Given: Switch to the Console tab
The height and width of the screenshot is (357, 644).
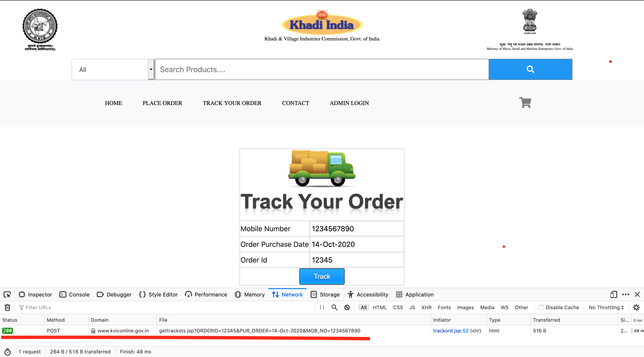Looking at the screenshot, I should tap(74, 294).
